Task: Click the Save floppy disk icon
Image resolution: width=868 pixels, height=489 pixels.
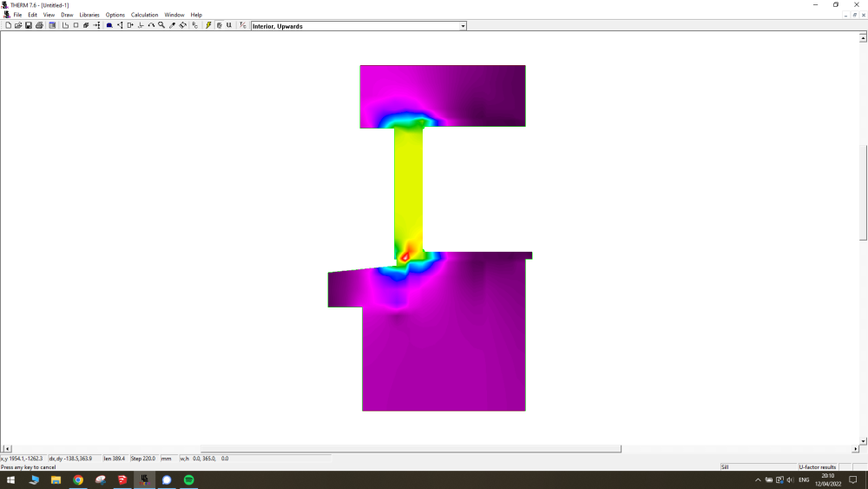Action: pyautogui.click(x=29, y=25)
